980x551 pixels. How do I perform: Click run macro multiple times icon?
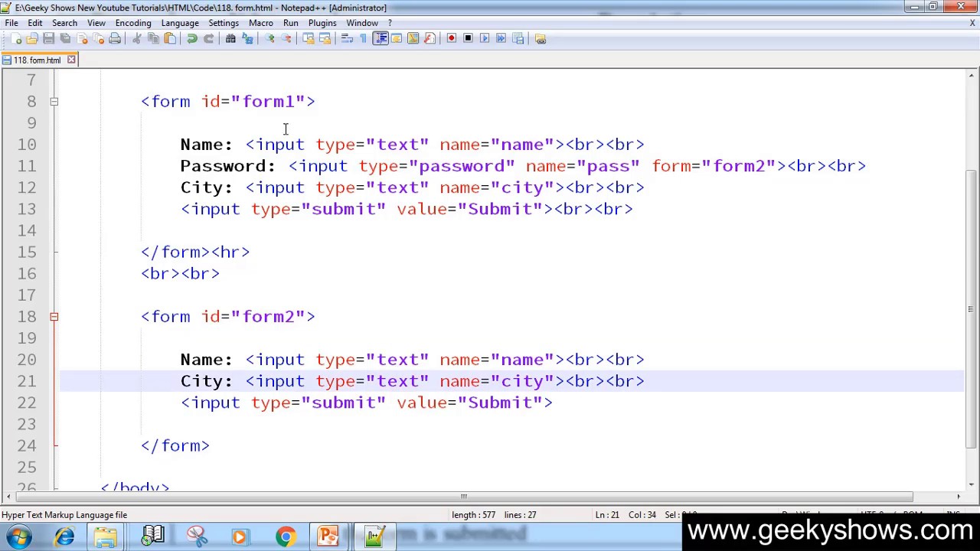[501, 38]
